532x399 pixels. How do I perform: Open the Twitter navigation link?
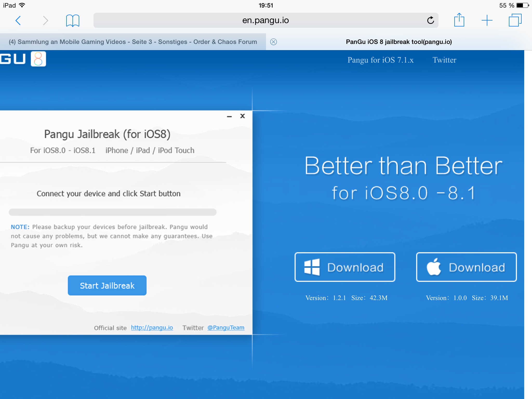pos(444,60)
